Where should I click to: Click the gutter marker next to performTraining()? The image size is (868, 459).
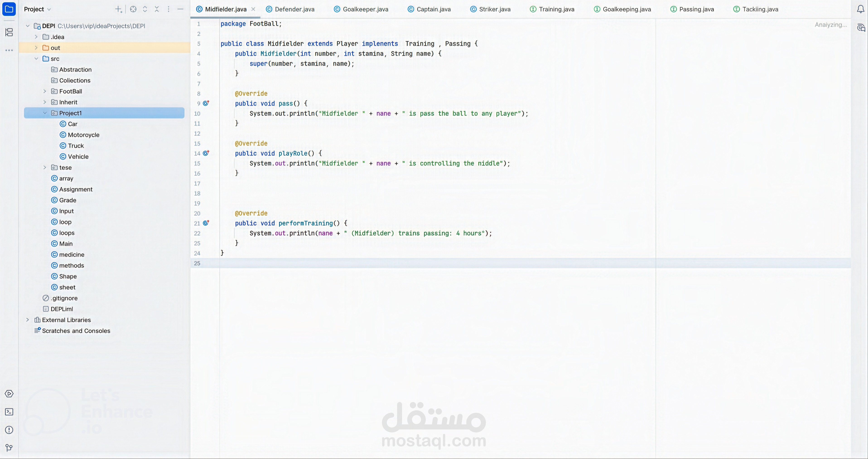pos(206,223)
